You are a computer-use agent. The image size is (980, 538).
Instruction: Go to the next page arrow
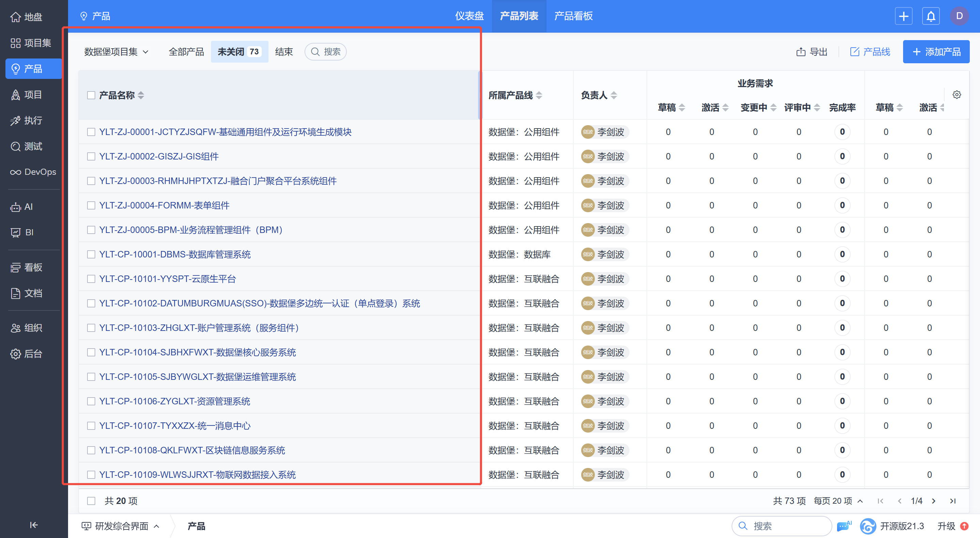pyautogui.click(x=934, y=501)
